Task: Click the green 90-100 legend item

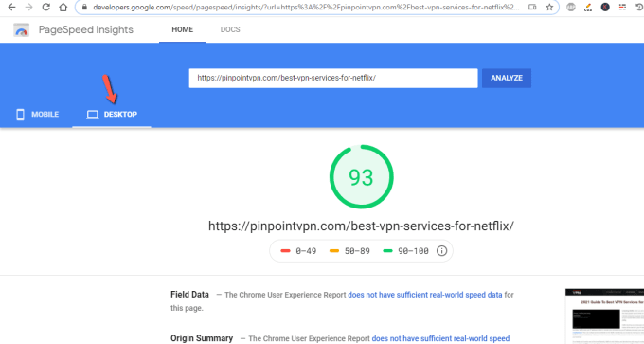Action: [x=405, y=251]
